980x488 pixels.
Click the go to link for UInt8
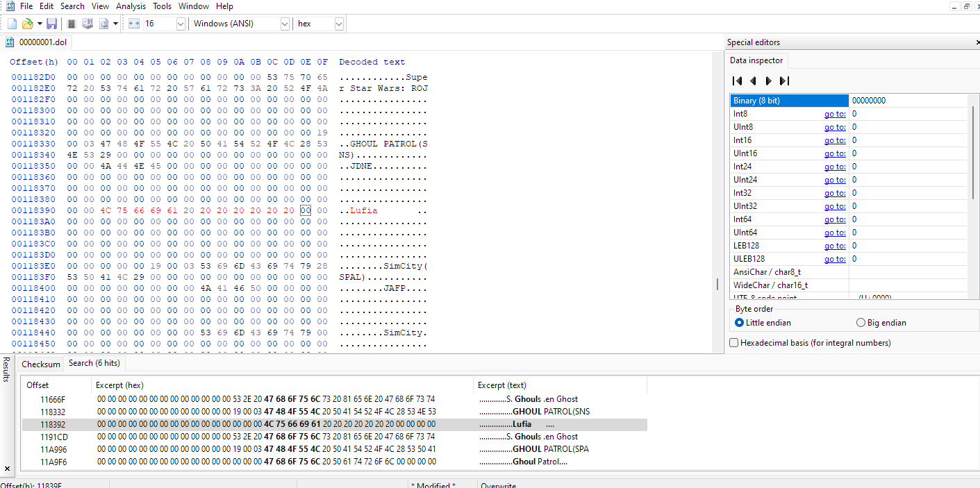tap(835, 127)
